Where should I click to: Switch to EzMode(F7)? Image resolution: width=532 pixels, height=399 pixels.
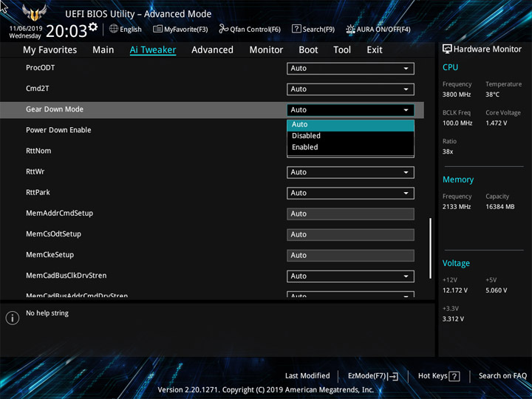point(373,376)
